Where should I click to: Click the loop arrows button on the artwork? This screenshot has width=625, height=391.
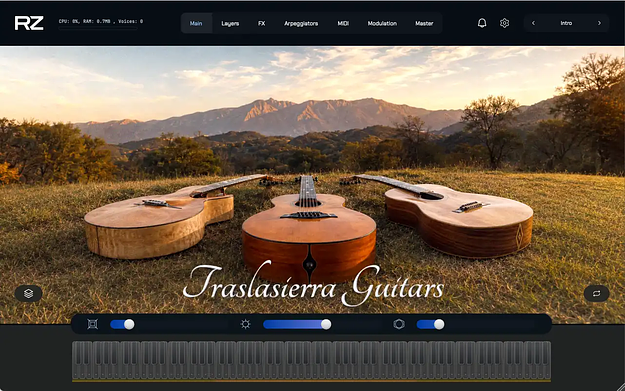pos(596,293)
